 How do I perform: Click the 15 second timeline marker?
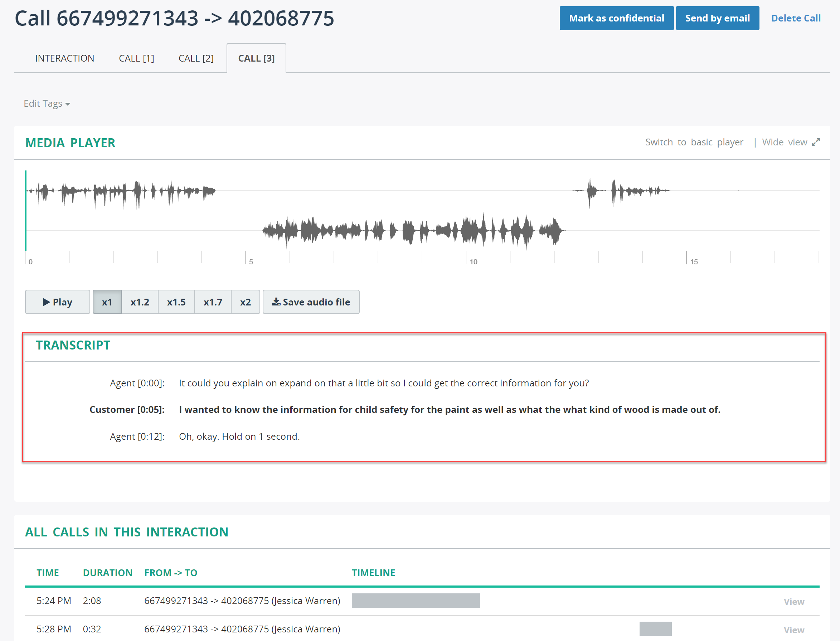pos(694,261)
